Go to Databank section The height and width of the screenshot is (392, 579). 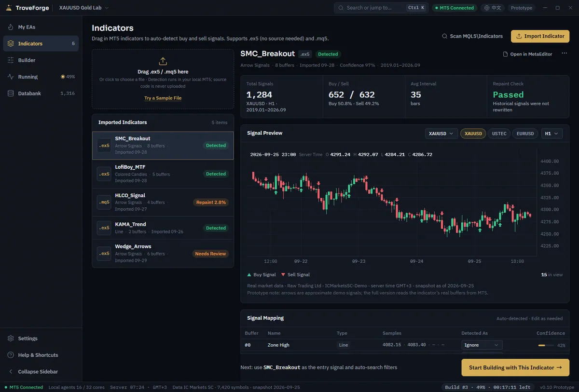(41, 94)
